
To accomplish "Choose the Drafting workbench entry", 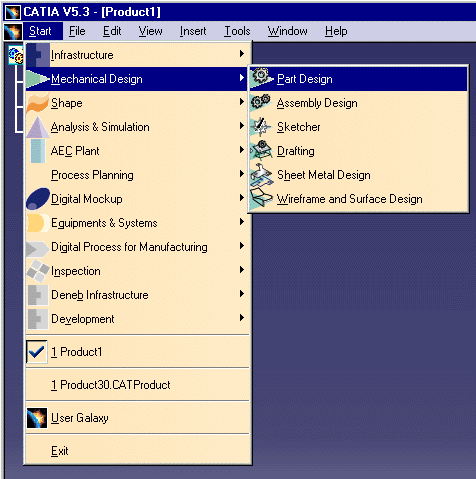I will [358, 151].
